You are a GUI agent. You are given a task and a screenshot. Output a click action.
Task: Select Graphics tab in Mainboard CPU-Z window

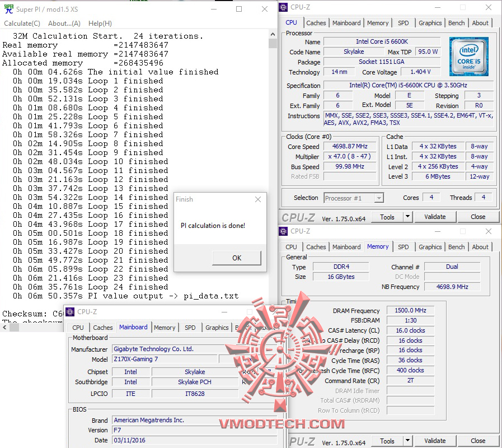[x=217, y=328]
